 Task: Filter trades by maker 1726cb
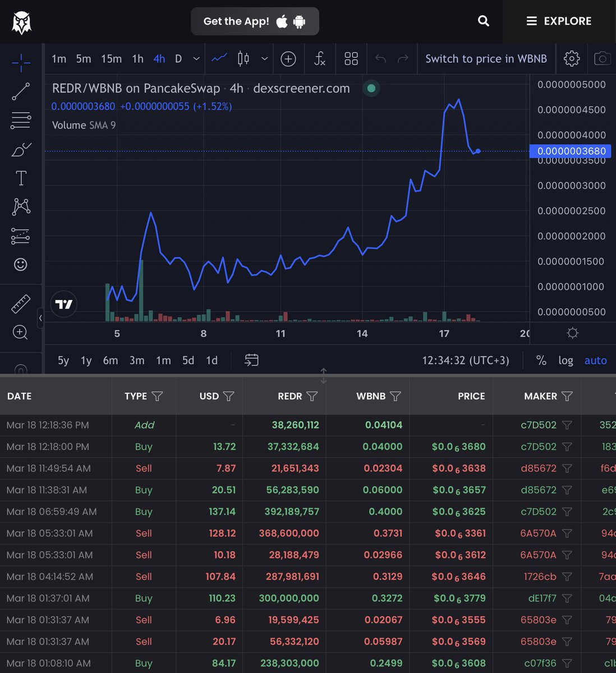pyautogui.click(x=567, y=577)
